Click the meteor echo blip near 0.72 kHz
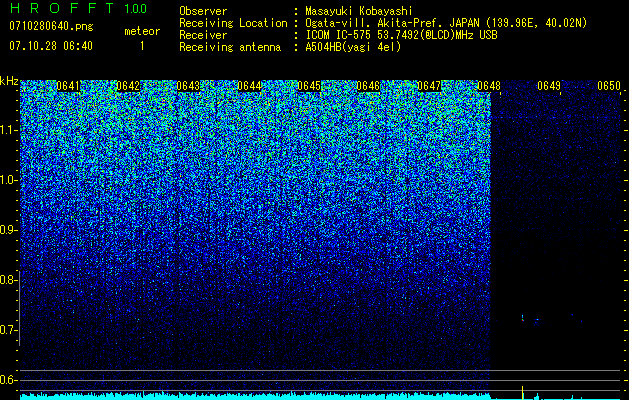Screen dimensions: 629x400 [523, 318]
